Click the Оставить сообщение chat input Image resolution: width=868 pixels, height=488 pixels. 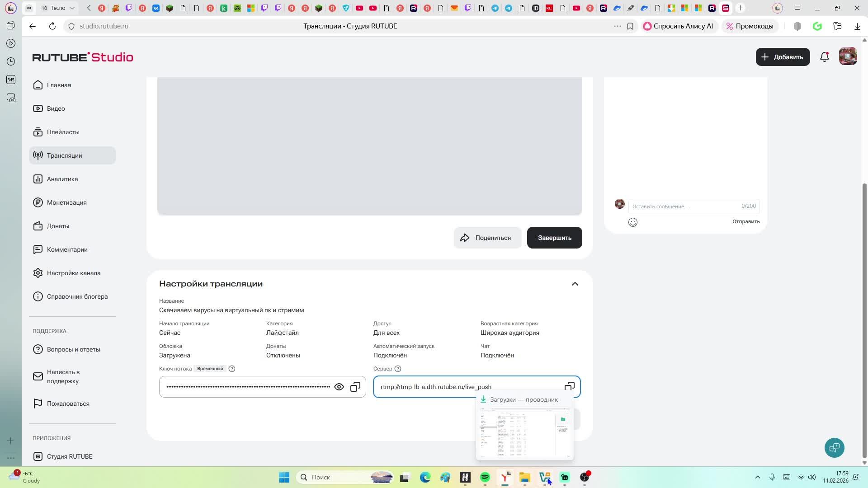coord(683,206)
